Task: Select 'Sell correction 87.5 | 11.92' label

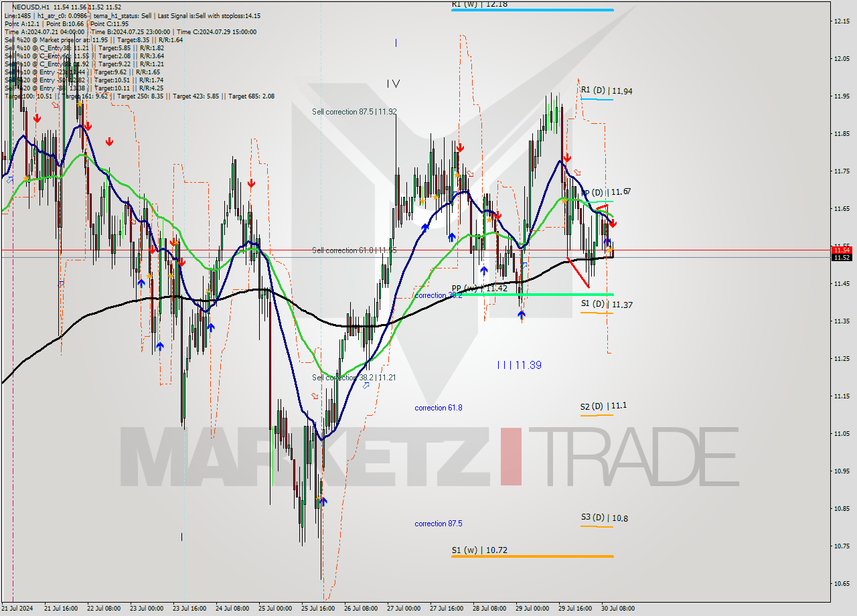Action: click(x=354, y=112)
